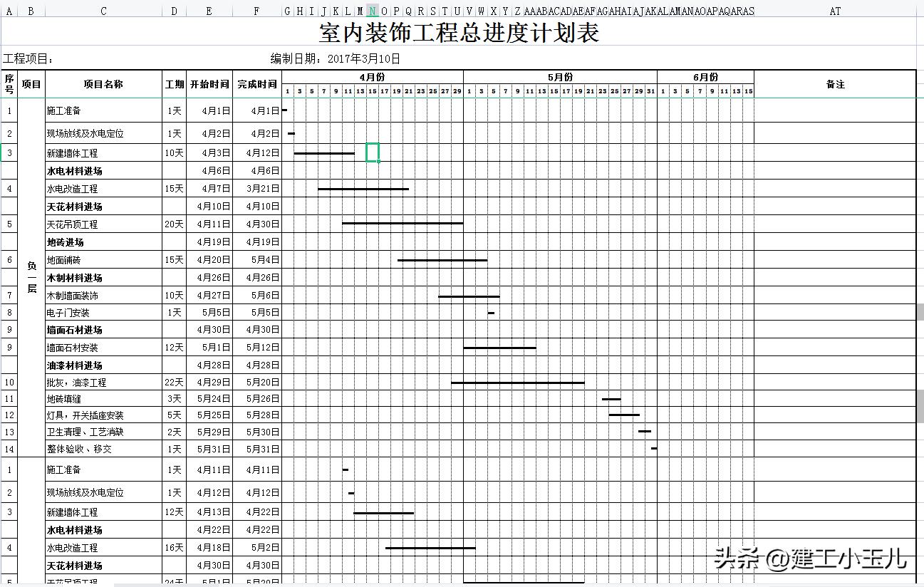924x587 pixels.
Task: Click the title 室内装饰工程总进度计划表
Action: coord(460,33)
